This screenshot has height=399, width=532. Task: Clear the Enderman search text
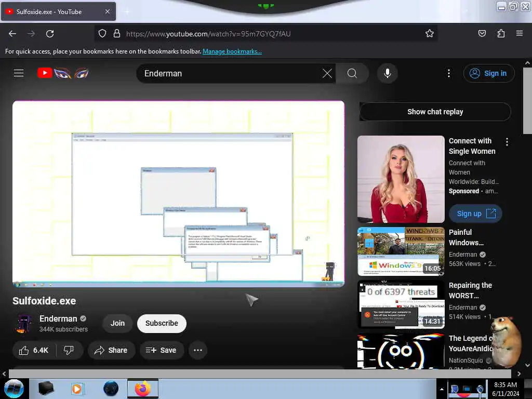[x=327, y=73]
